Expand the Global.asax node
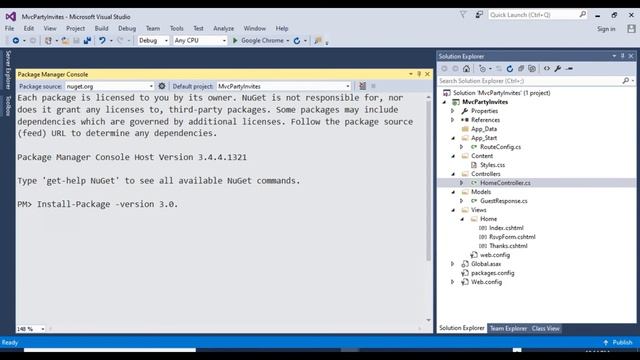This screenshot has height=360, width=640. [x=453, y=264]
